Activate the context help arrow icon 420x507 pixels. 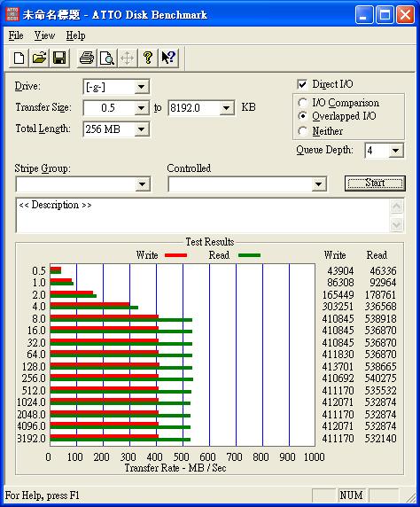168,58
